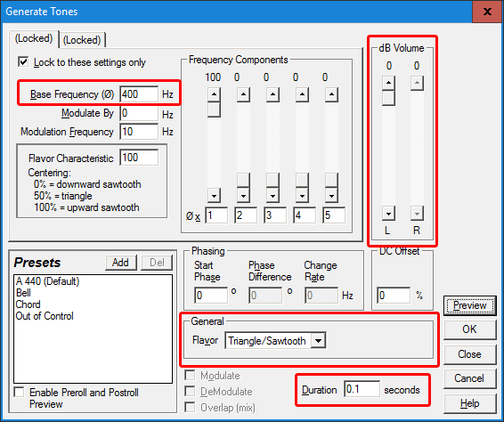The height and width of the screenshot is (422, 504).
Task: Click up arrow of second frequency component slider
Action: point(243,94)
